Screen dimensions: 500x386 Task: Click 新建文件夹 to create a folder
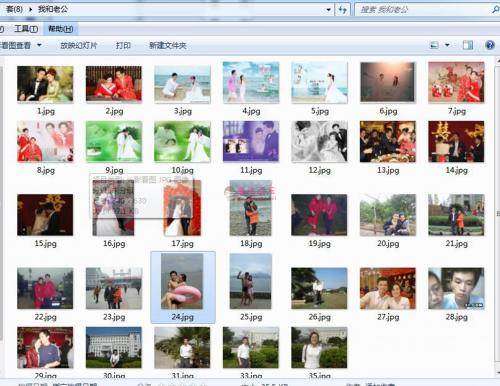pyautogui.click(x=168, y=45)
